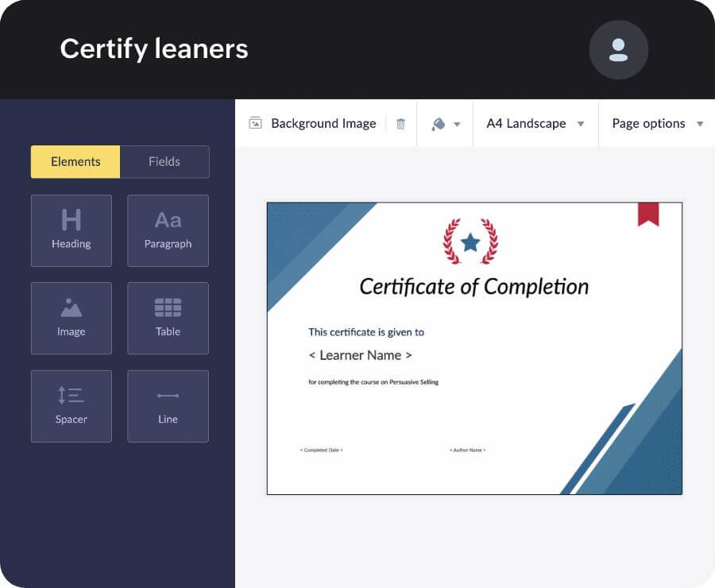
Task: Select the Paragraph element tool
Action: [168, 230]
